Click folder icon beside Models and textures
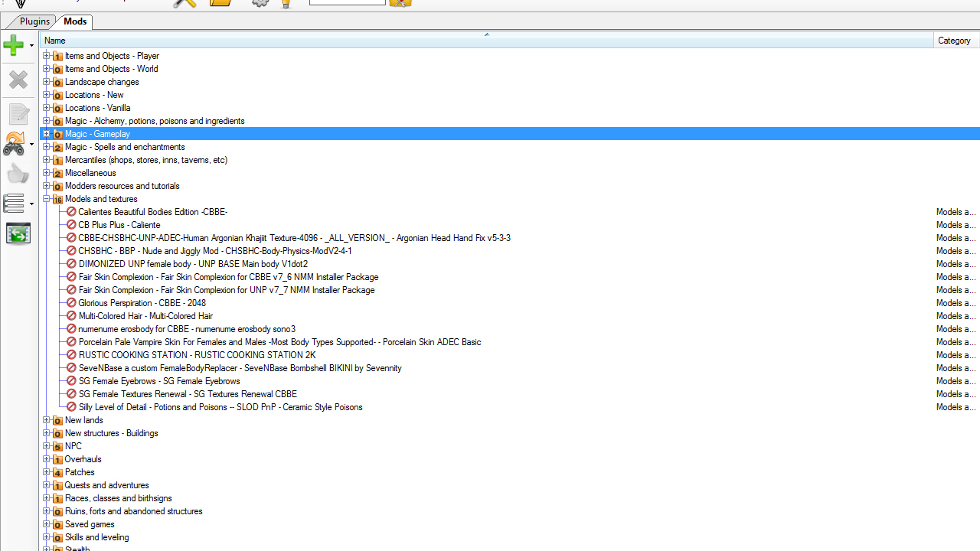 tap(58, 199)
